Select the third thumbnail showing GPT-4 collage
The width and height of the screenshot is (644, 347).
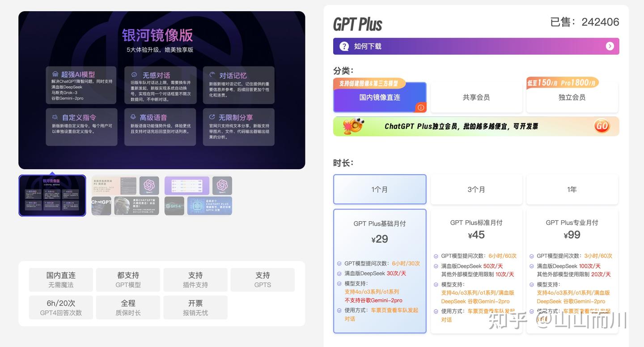pos(198,195)
